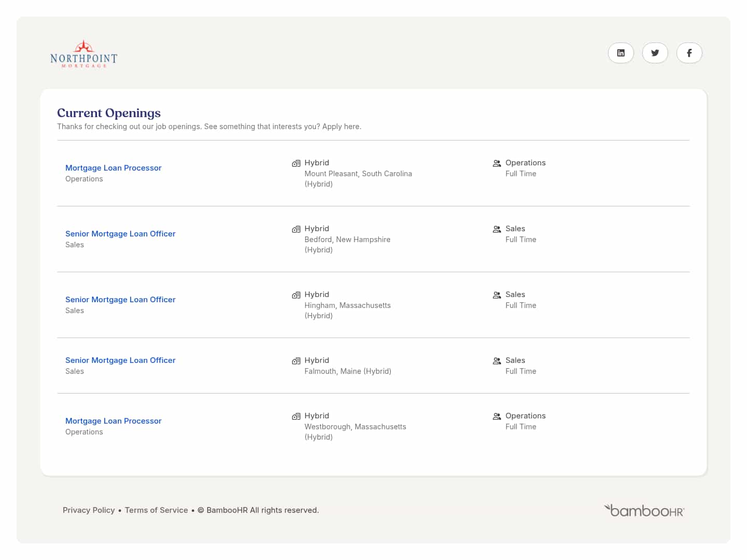
Task: Open Senior Mortgage Loan Officer in Falmouth
Action: [x=120, y=360]
